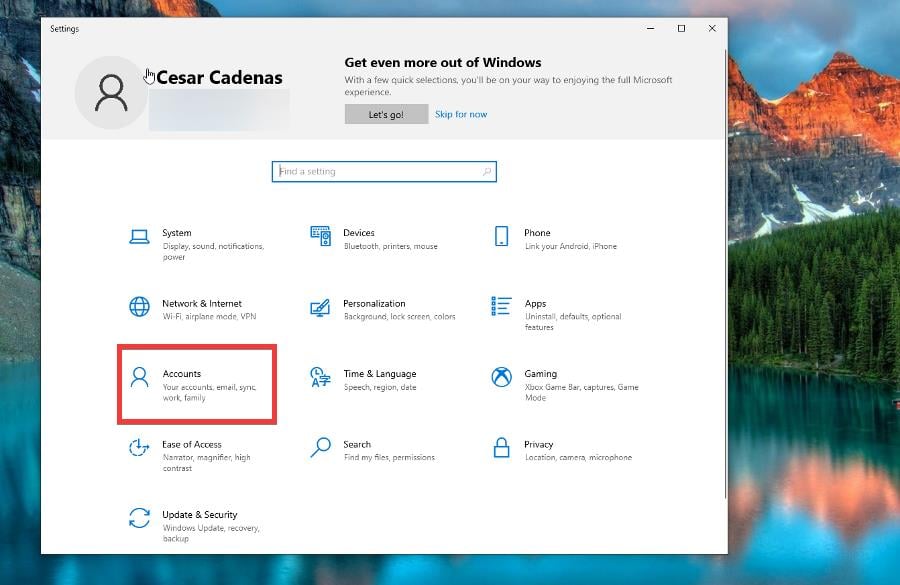Screen dimensions: 900x585
Task: Open the Devices icon
Action: tap(320, 236)
